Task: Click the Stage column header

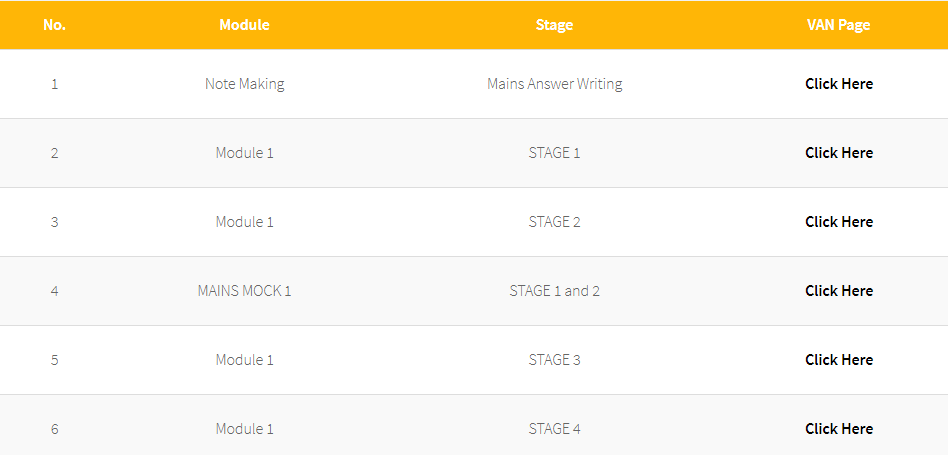Action: pyautogui.click(x=554, y=25)
